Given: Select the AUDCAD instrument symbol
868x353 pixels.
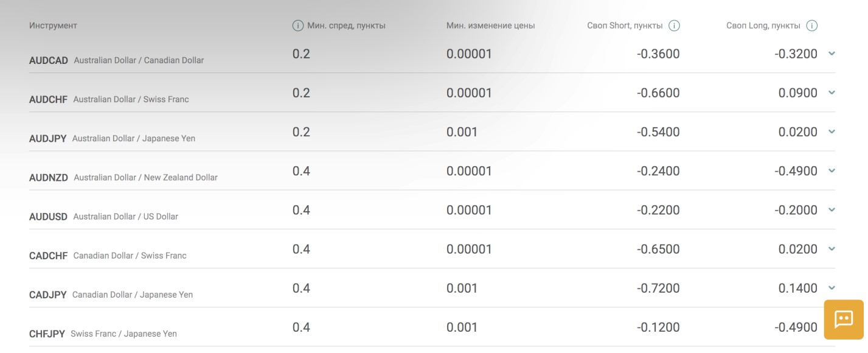Looking at the screenshot, I should coord(49,61).
